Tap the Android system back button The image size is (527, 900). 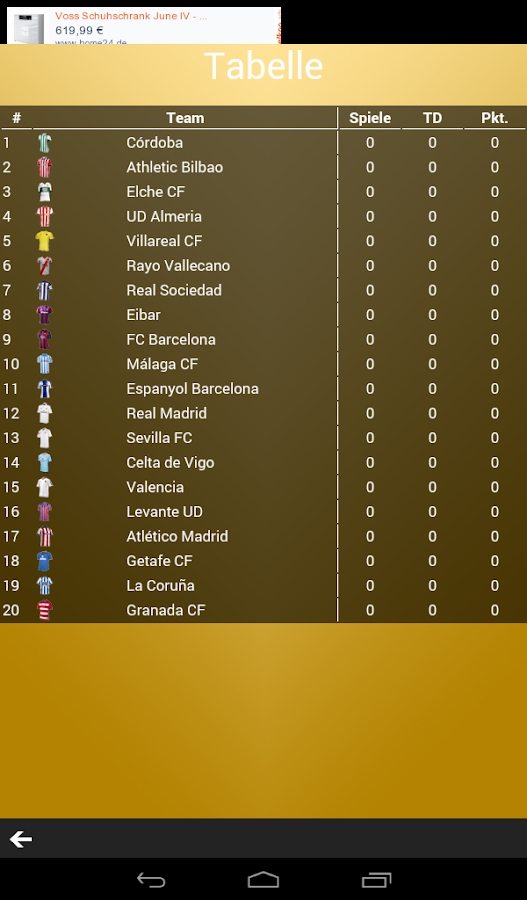pos(151,879)
